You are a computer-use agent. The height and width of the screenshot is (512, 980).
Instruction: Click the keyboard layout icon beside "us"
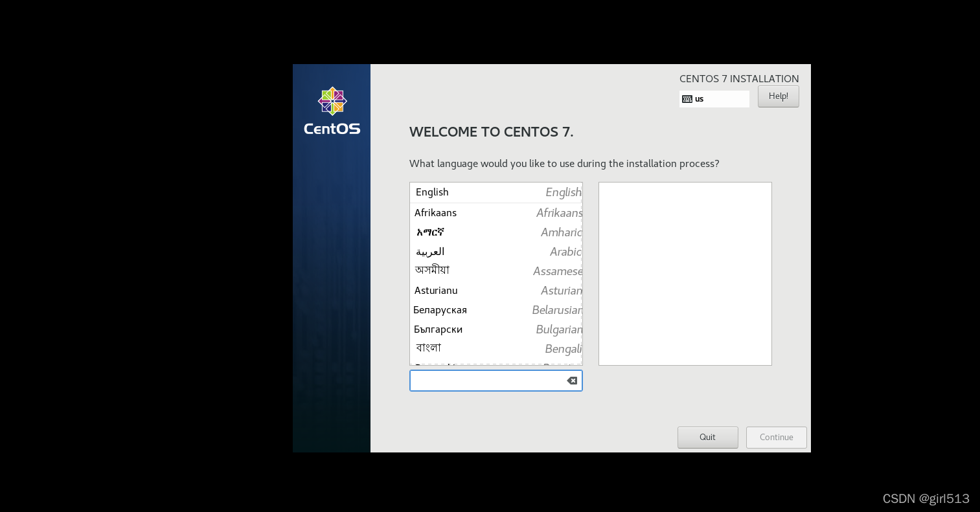coord(687,99)
